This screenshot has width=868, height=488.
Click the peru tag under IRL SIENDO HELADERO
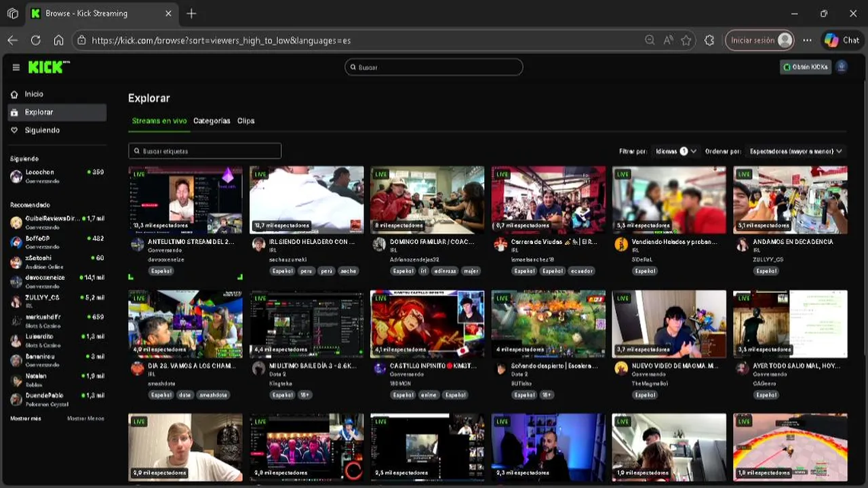[x=305, y=270]
